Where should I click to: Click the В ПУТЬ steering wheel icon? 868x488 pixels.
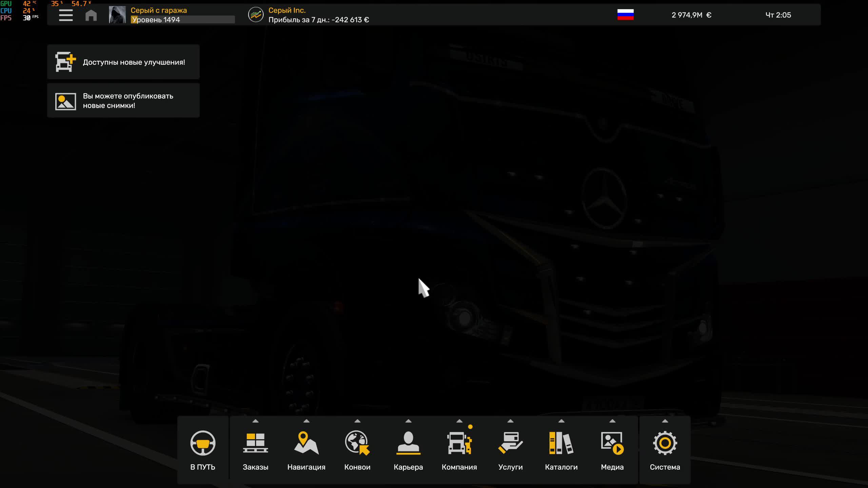(x=203, y=443)
